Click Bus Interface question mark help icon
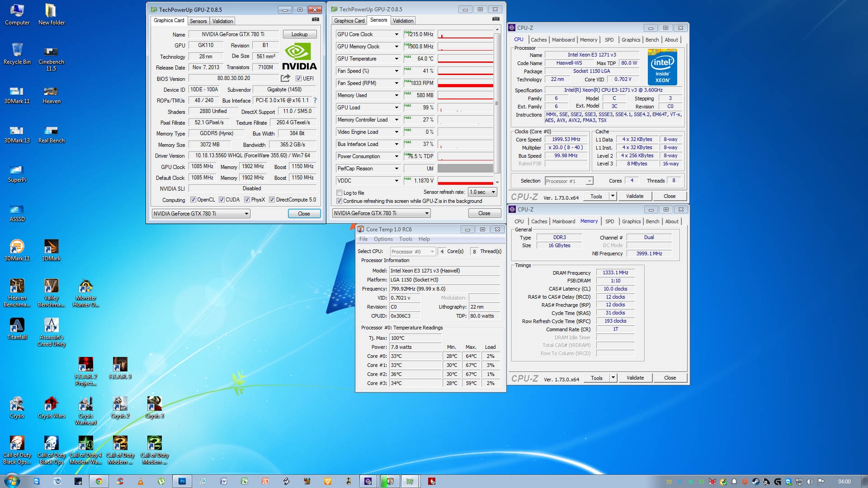The image size is (868, 488). click(x=315, y=100)
